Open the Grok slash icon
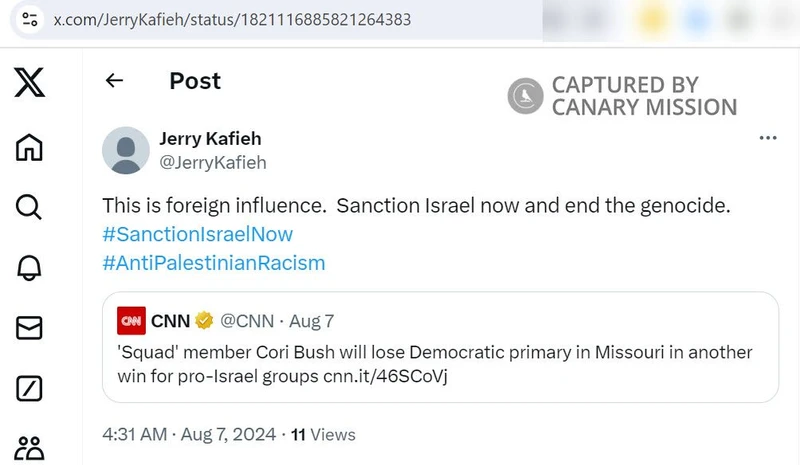 click(x=29, y=388)
